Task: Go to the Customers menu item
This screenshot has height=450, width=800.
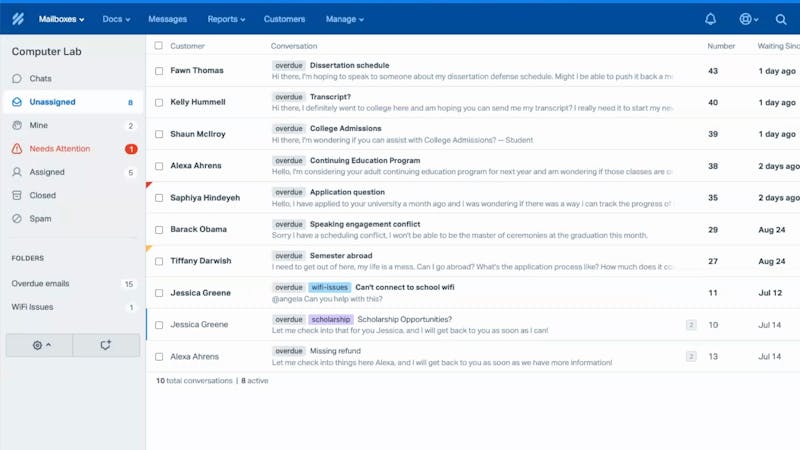Action: (285, 19)
